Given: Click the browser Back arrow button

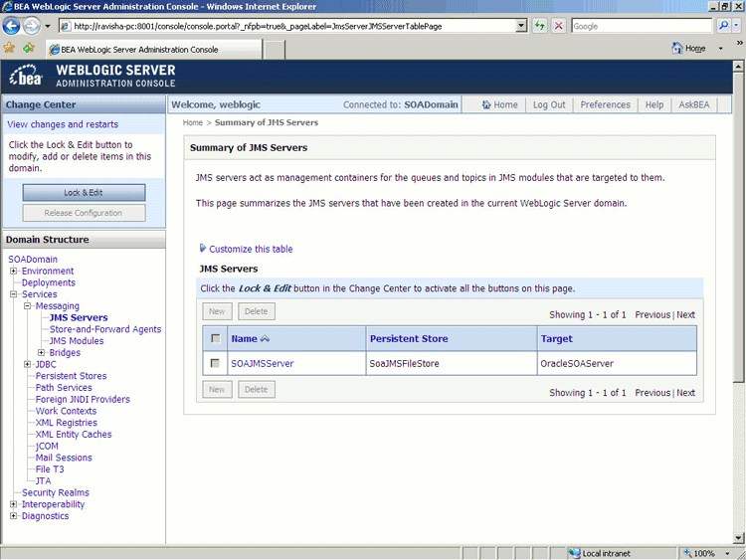Looking at the screenshot, I should (x=11, y=26).
